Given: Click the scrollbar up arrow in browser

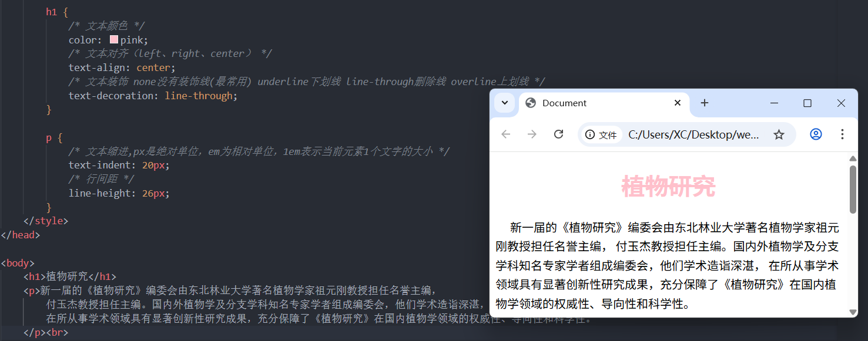Looking at the screenshot, I should (853, 158).
